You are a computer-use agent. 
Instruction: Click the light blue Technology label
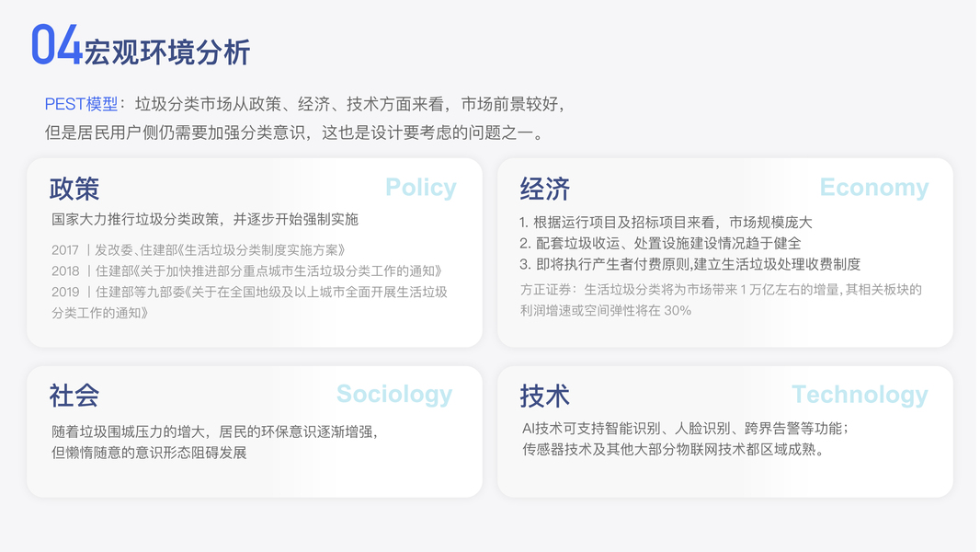click(x=860, y=395)
